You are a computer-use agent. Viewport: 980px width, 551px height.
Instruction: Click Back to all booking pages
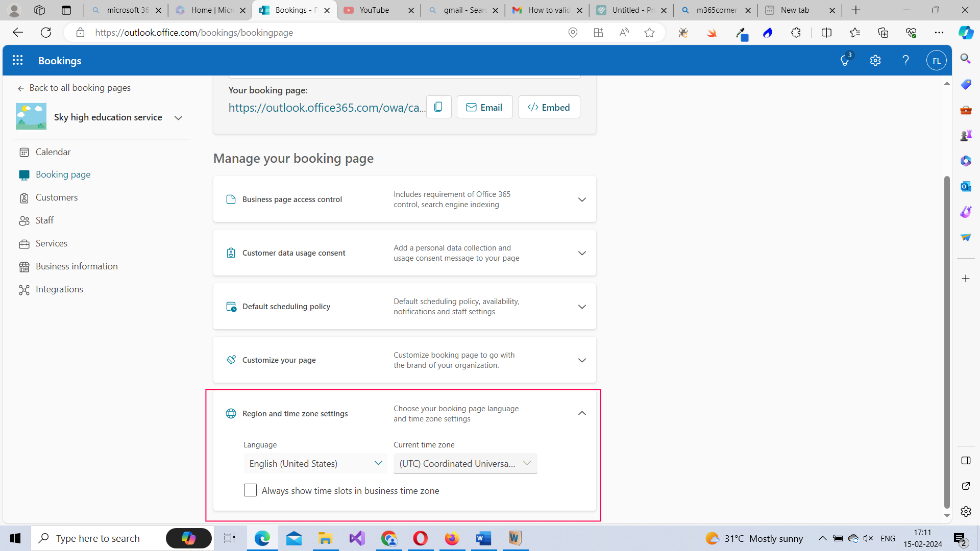coord(80,88)
